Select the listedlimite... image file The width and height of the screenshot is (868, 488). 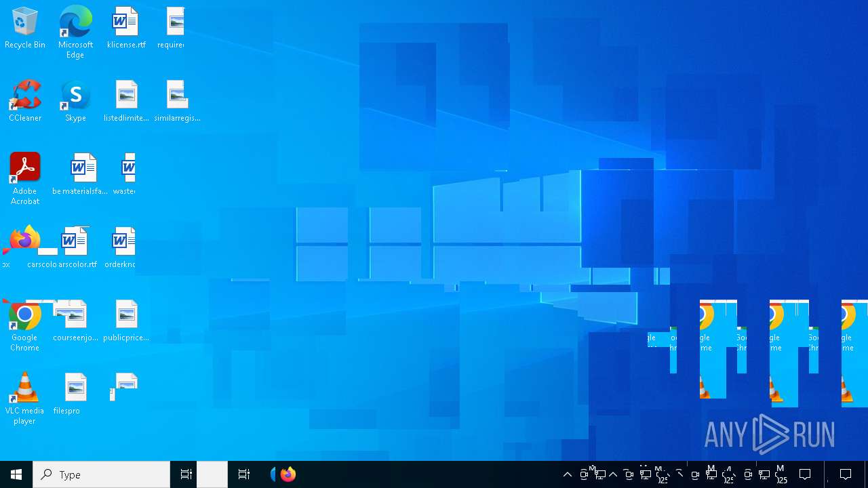point(126,102)
